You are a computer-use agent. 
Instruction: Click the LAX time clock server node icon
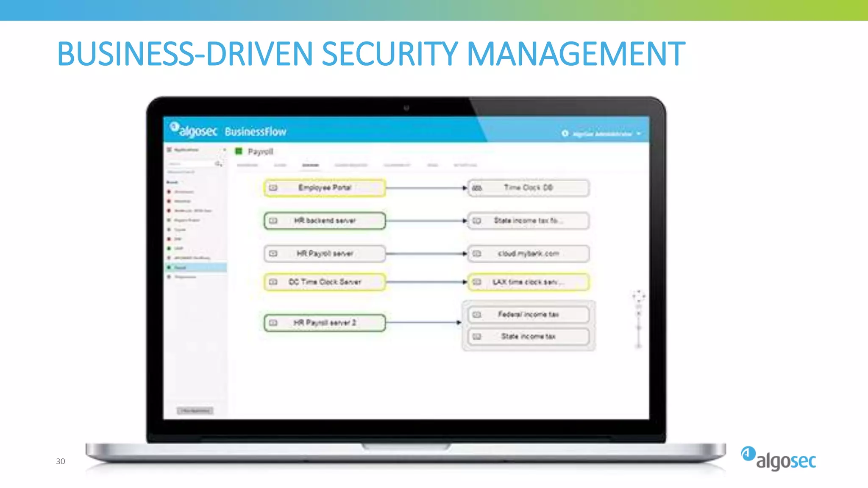477,282
